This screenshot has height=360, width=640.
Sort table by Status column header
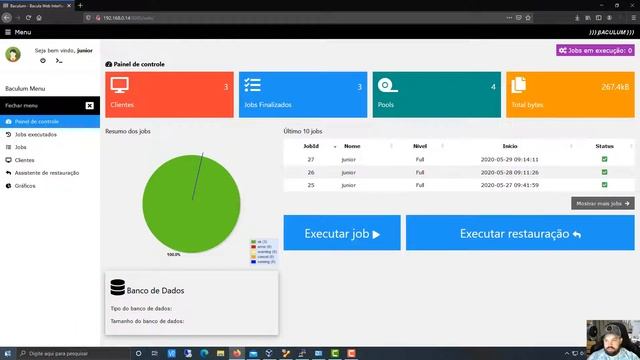coord(604,146)
